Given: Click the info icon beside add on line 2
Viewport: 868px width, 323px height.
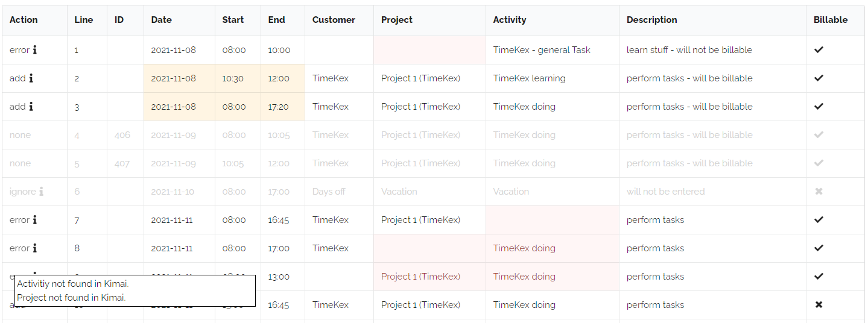Looking at the screenshot, I should pos(31,78).
